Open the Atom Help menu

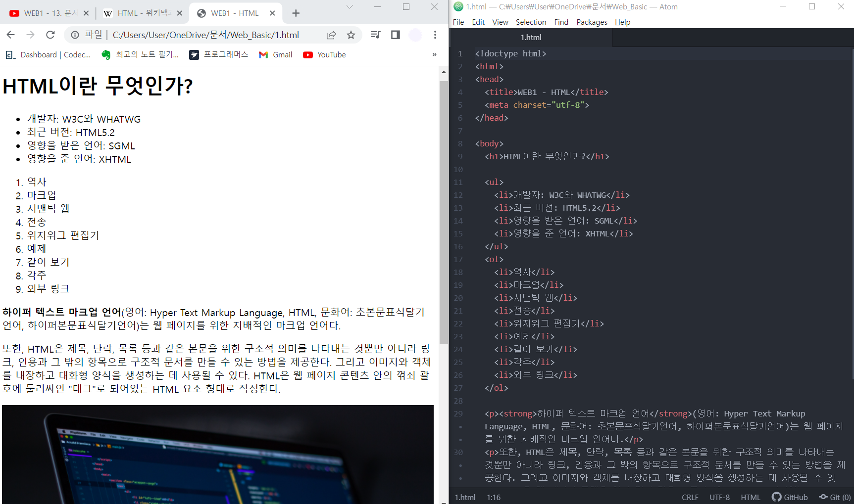622,22
